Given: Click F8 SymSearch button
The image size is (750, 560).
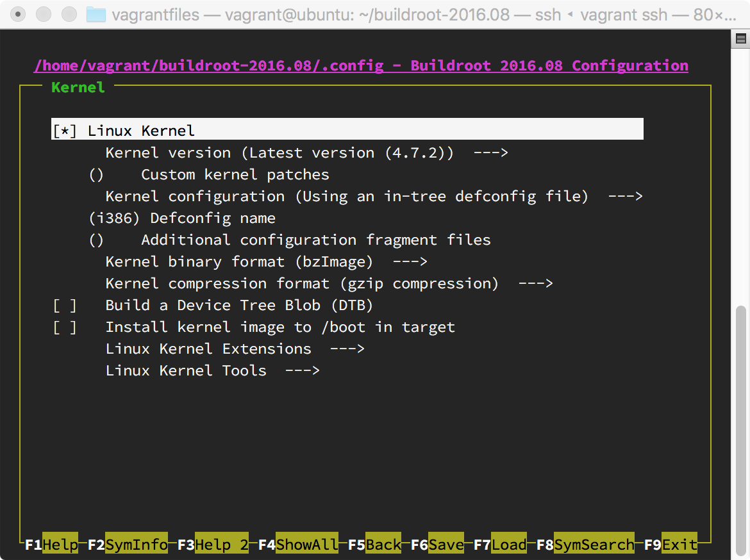Looking at the screenshot, I should point(585,544).
